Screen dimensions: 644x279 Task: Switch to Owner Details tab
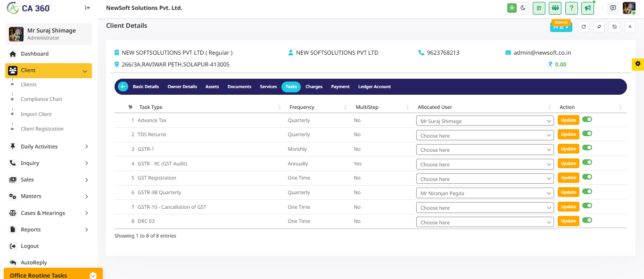[182, 87]
